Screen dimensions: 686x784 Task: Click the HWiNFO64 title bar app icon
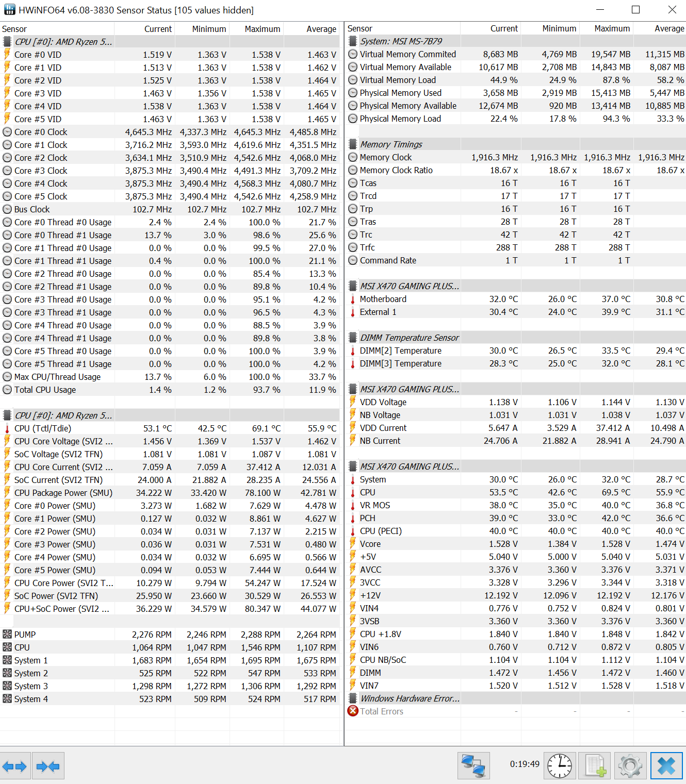(x=10, y=10)
